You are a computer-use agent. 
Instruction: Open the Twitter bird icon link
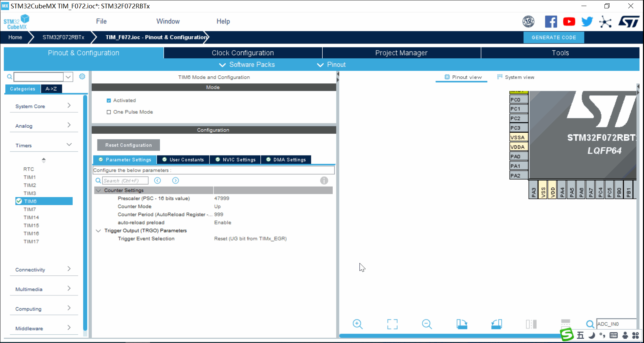pos(587,22)
